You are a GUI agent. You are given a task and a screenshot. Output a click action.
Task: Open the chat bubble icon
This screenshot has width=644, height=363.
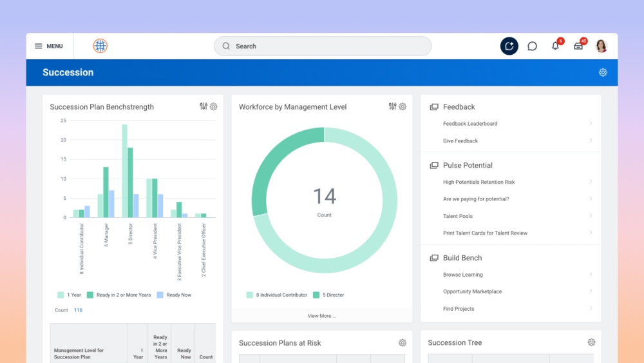pyautogui.click(x=532, y=46)
